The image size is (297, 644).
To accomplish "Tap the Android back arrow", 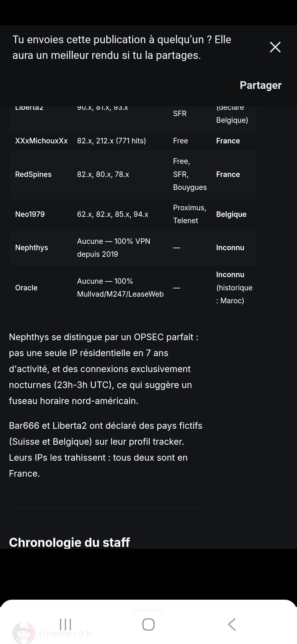I will click(232, 624).
